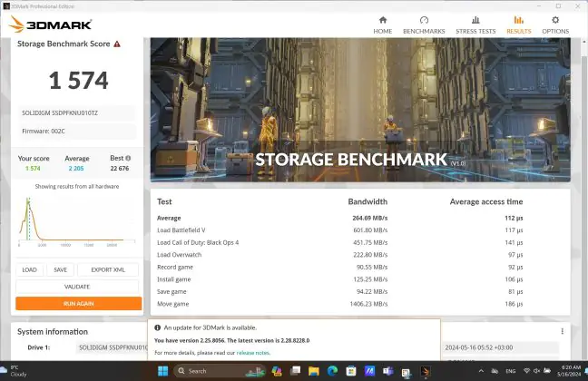588x381 pixels.
Task: Click the muted volume tray icon
Action: pyautogui.click(x=536, y=371)
